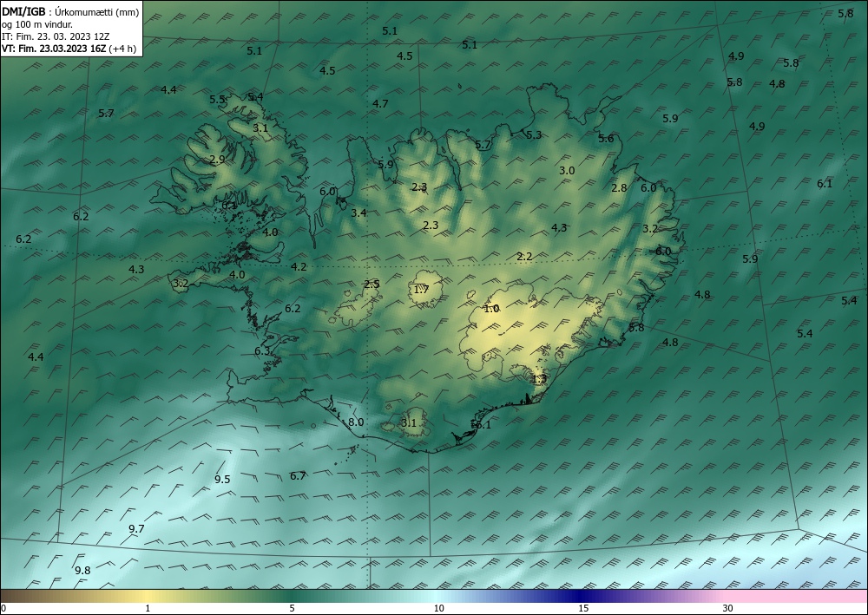
Task: Click the map value 1.0 on the glacier
Action: [x=491, y=309]
